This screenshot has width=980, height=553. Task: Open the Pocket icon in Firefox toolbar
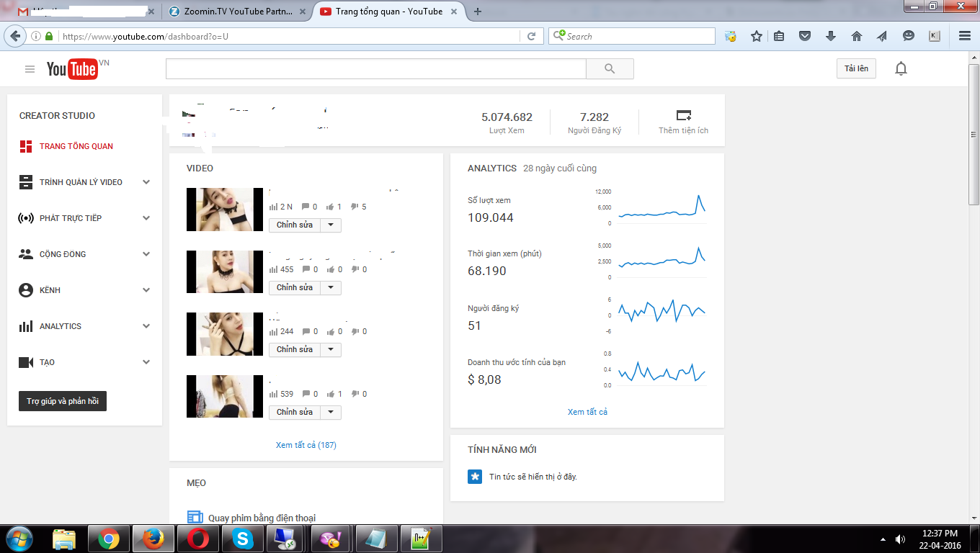(x=805, y=36)
